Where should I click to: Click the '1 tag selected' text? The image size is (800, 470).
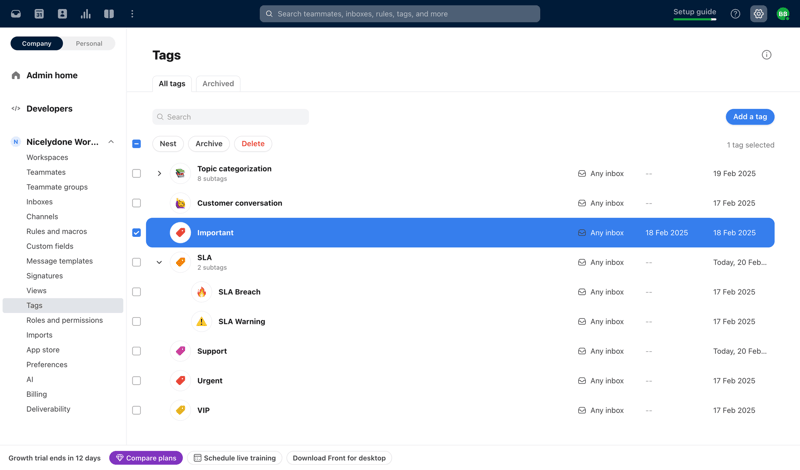(x=751, y=145)
